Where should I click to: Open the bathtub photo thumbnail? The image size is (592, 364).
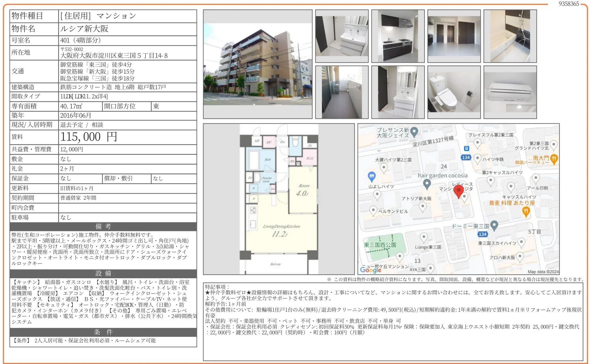coord(510,36)
